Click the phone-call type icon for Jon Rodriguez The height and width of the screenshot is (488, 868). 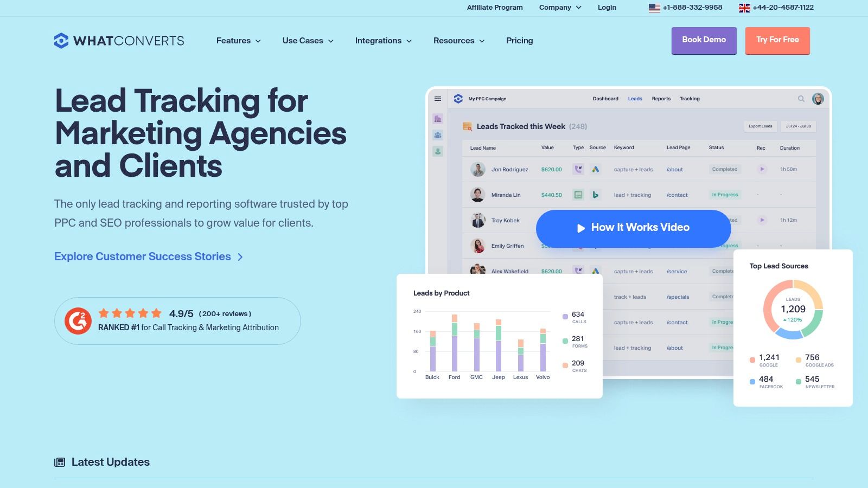tap(578, 169)
